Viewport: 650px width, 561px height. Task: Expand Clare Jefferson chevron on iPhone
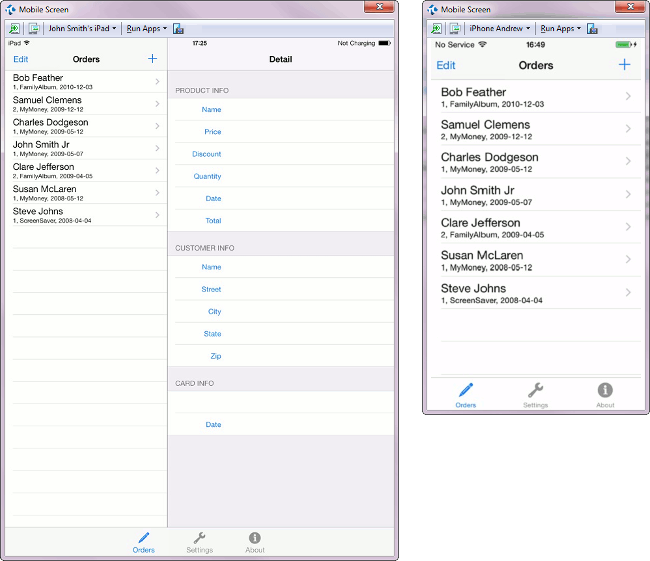pyautogui.click(x=628, y=227)
